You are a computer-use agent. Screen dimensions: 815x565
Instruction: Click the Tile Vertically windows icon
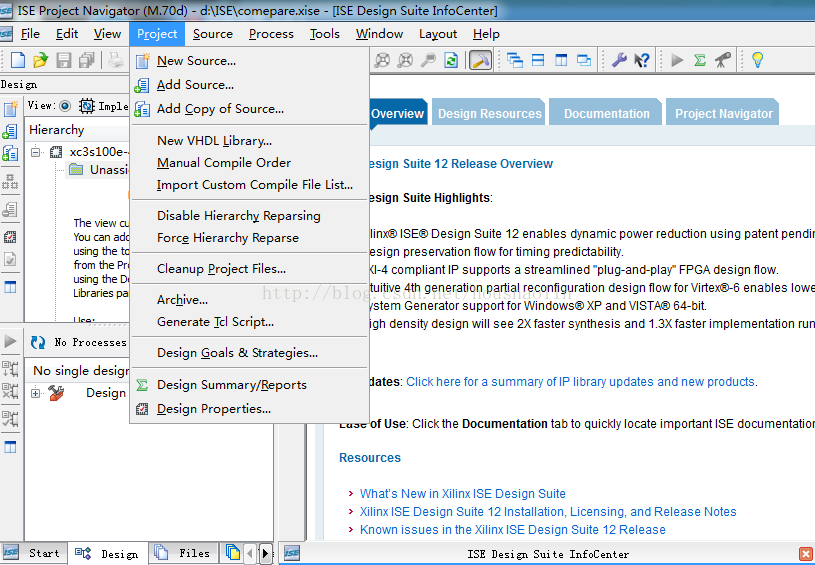(561, 60)
